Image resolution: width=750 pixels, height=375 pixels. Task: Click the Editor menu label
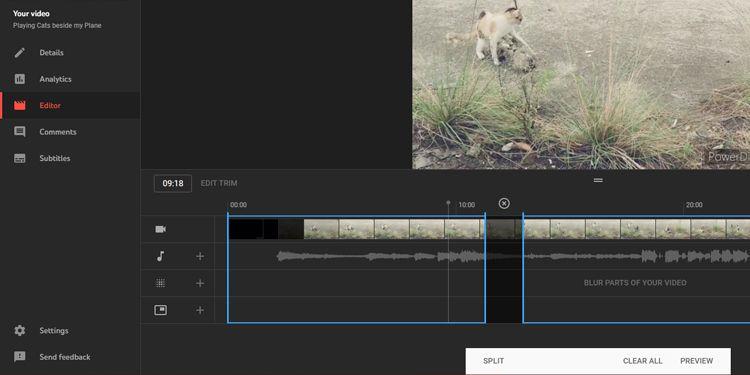pyautogui.click(x=50, y=106)
